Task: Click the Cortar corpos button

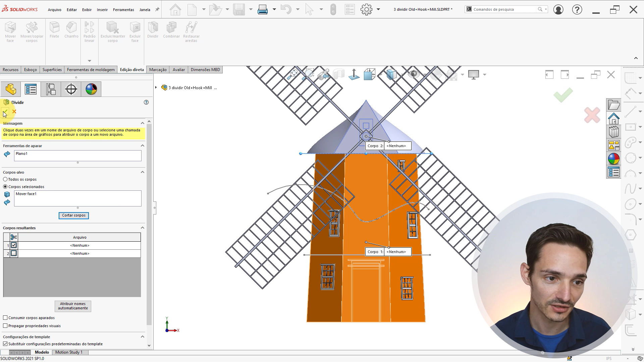Action: [x=74, y=215]
